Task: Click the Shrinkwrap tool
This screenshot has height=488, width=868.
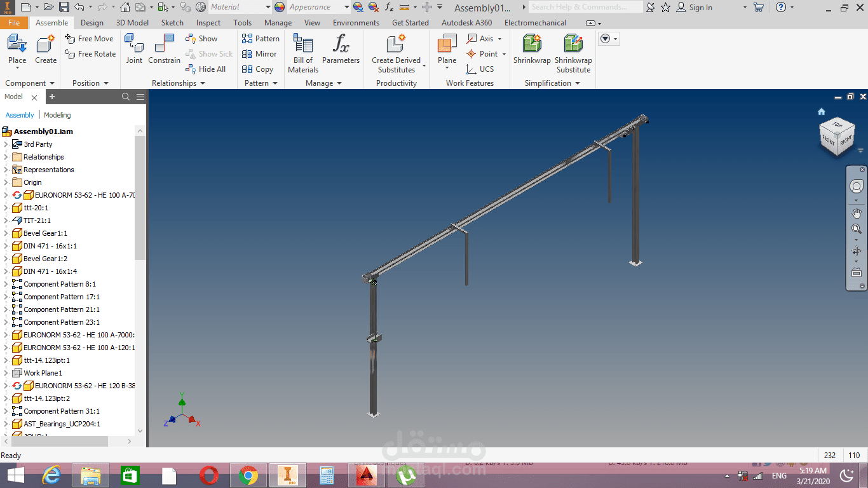Action: point(532,50)
